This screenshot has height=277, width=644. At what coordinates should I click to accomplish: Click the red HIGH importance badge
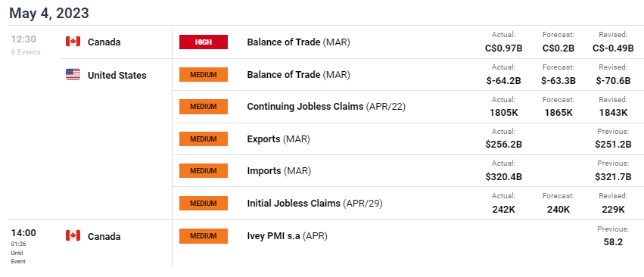[204, 42]
